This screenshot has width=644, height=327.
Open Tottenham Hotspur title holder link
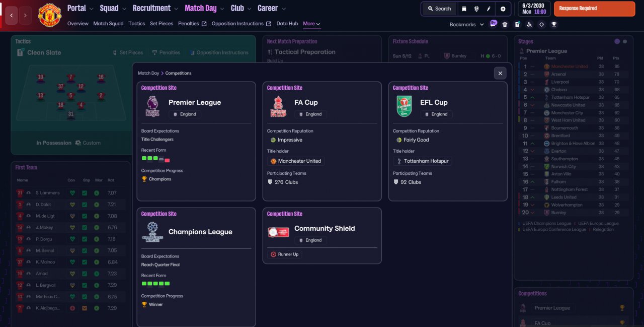coord(422,161)
